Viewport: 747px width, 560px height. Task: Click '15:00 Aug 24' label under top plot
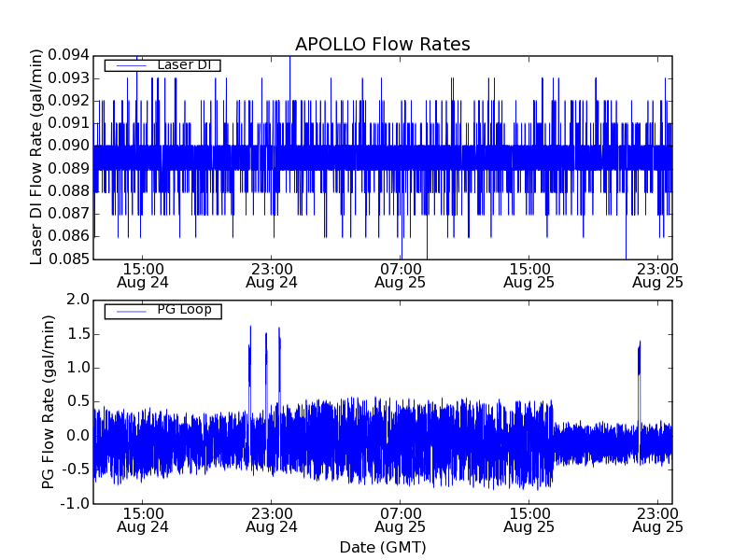(x=143, y=275)
